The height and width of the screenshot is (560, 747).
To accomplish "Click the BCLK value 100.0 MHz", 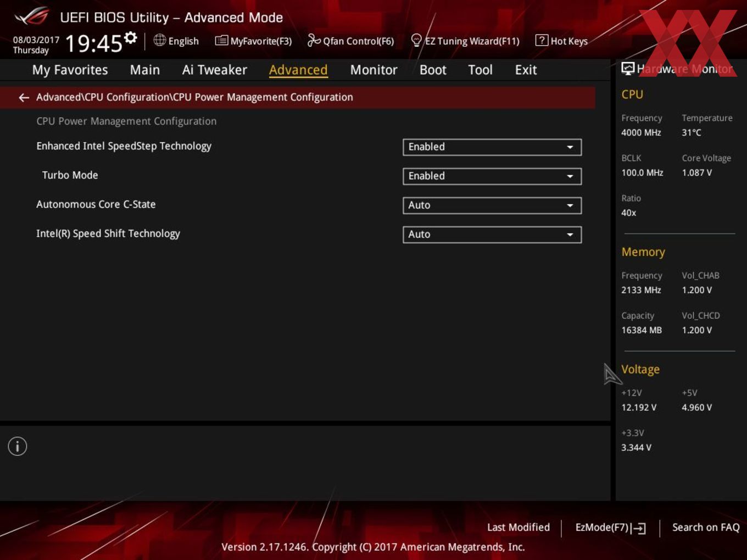I will 642,172.
